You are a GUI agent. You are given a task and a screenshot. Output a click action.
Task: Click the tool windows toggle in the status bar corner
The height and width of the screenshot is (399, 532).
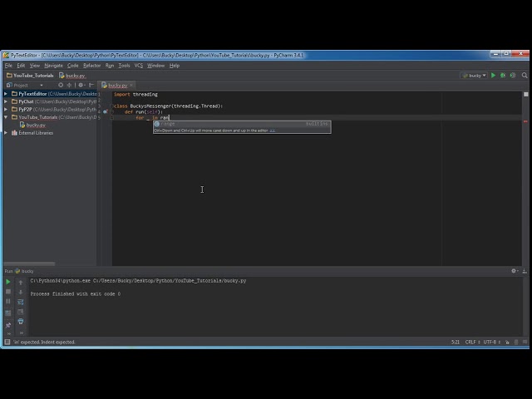coord(7,342)
